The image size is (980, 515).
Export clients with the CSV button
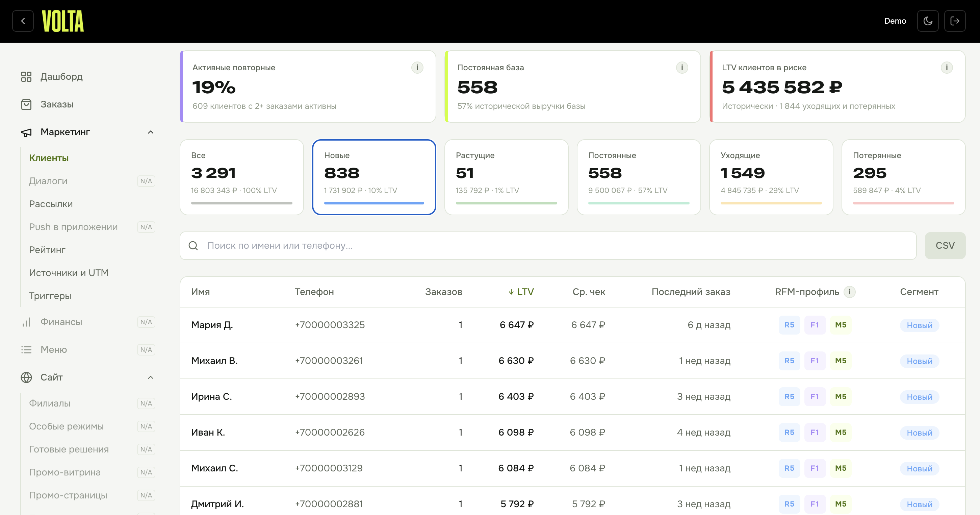click(945, 246)
